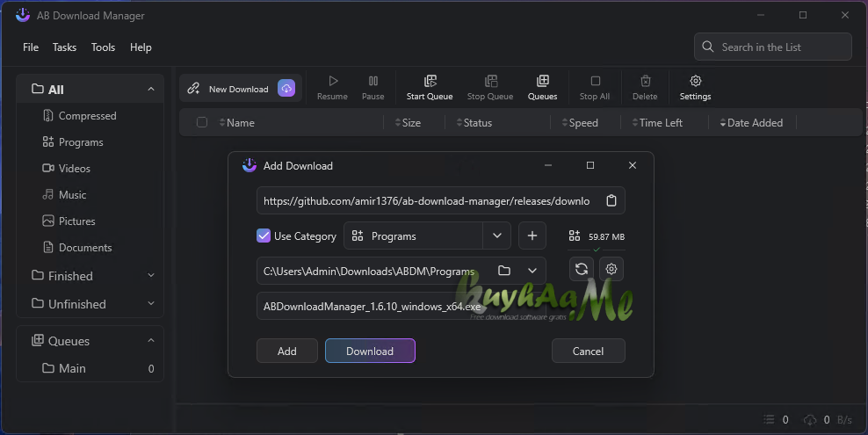Click the Download button
The image size is (868, 435).
pyautogui.click(x=370, y=351)
